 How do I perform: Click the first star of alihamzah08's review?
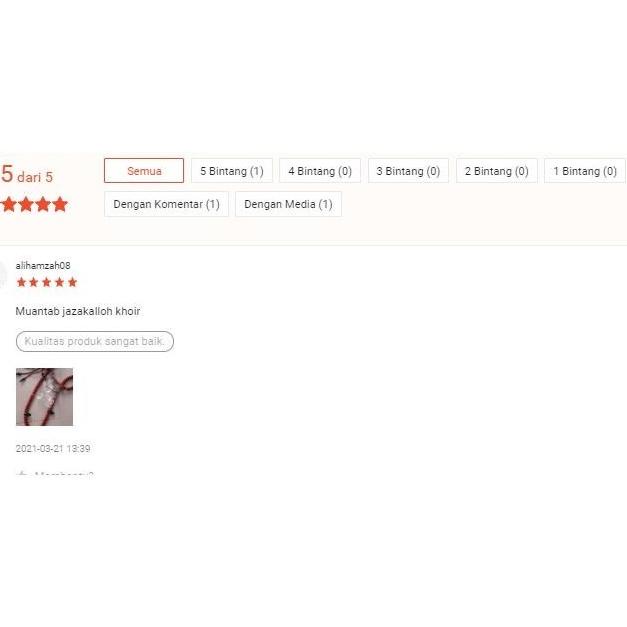22,282
